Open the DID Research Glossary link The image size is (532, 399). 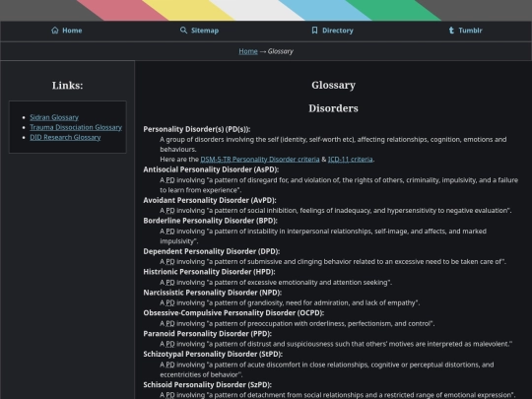pos(65,137)
